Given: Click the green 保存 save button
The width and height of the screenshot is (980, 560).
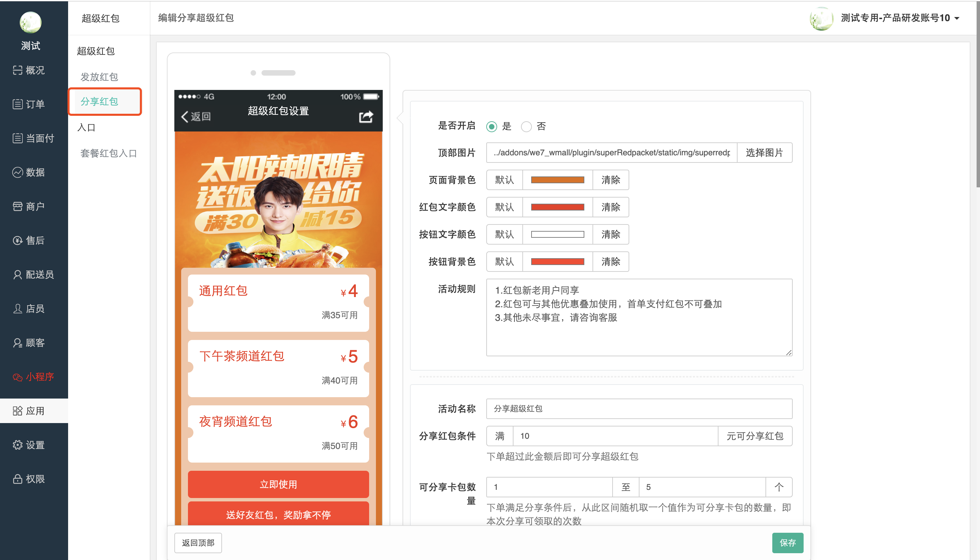Looking at the screenshot, I should [x=787, y=543].
